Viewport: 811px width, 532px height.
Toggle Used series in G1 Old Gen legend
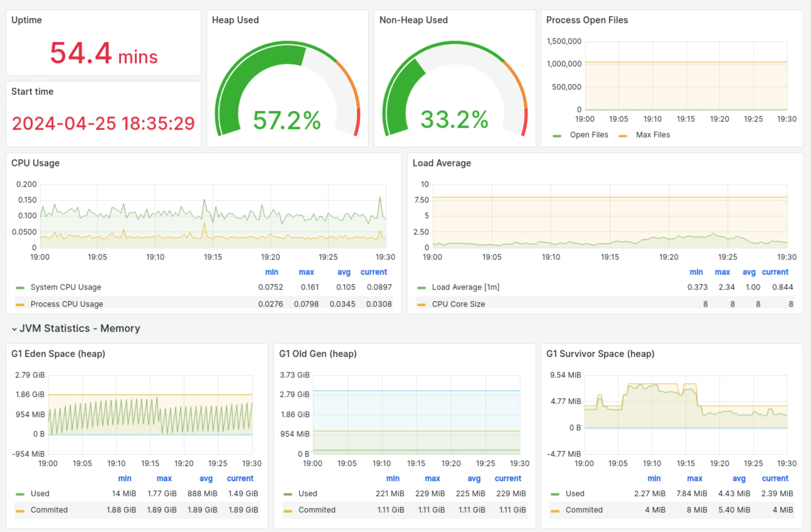coord(308,493)
